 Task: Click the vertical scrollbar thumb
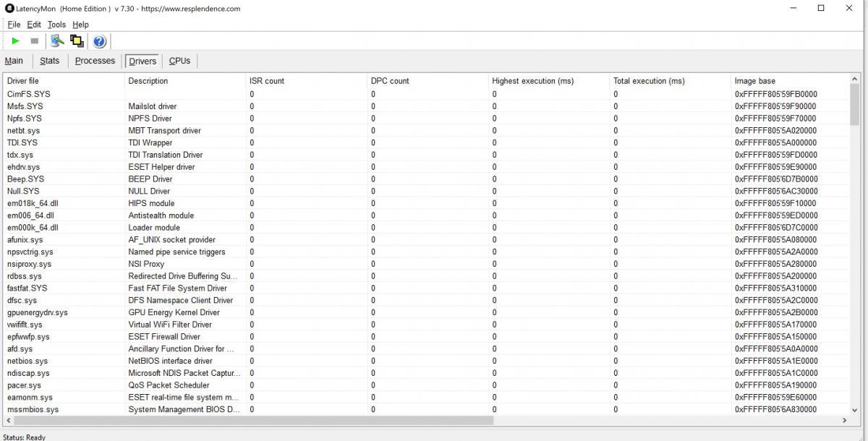click(x=855, y=105)
